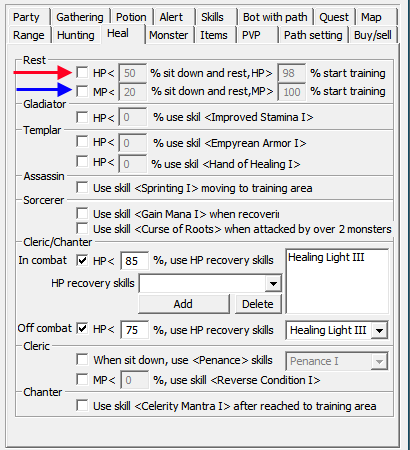Go to Bot with path tab
The width and height of the screenshot is (410, 450).
(x=275, y=17)
